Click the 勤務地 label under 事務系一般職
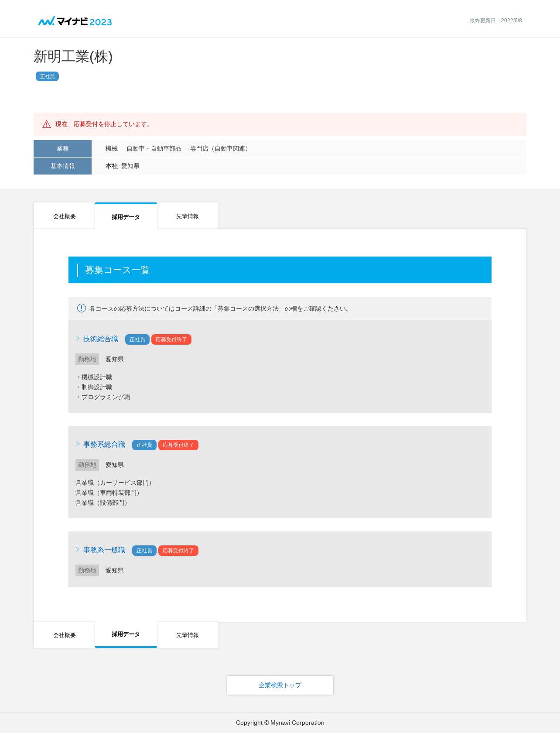The height and width of the screenshot is (733, 560). (87, 570)
